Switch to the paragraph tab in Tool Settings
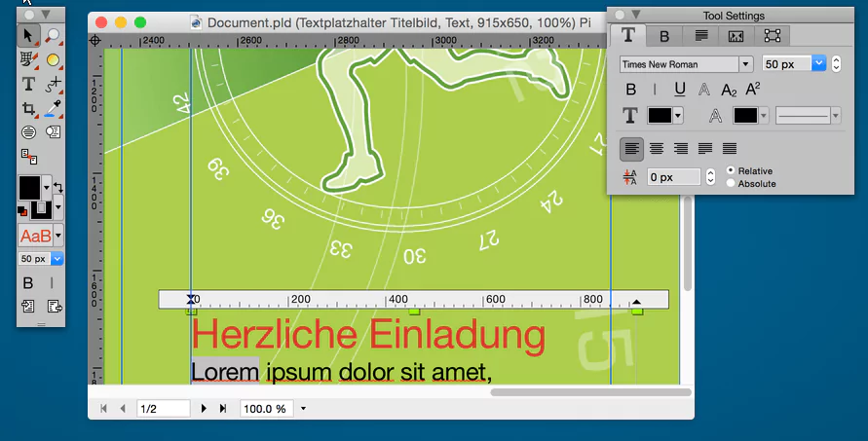 pos(700,36)
